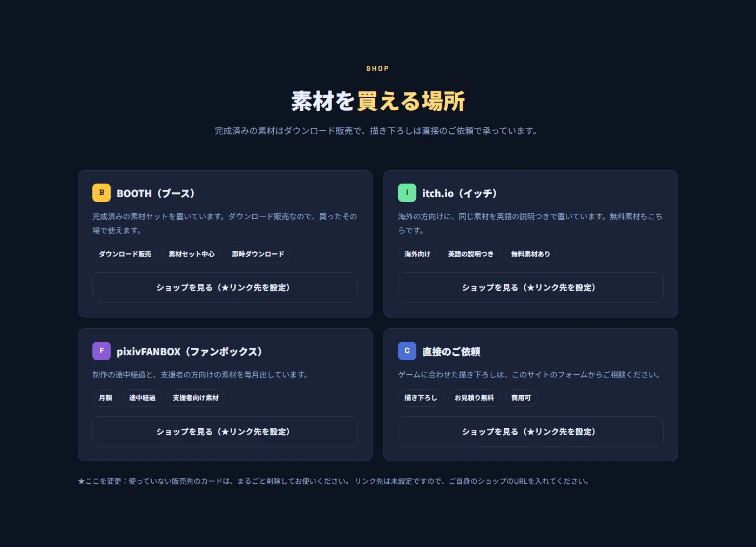Click the SHOP section label
The image size is (756, 547).
coord(377,69)
